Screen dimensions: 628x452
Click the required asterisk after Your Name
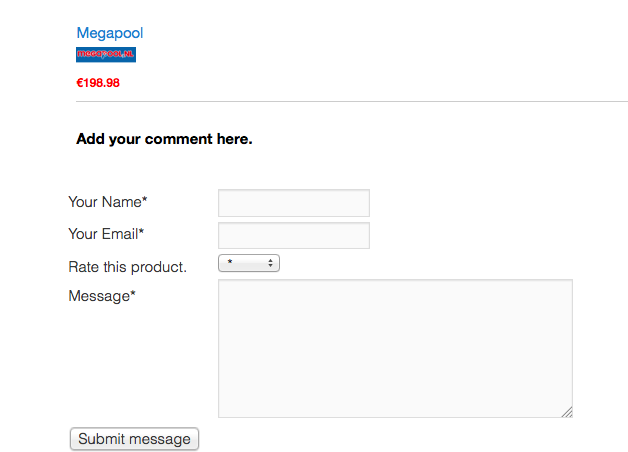145,201
